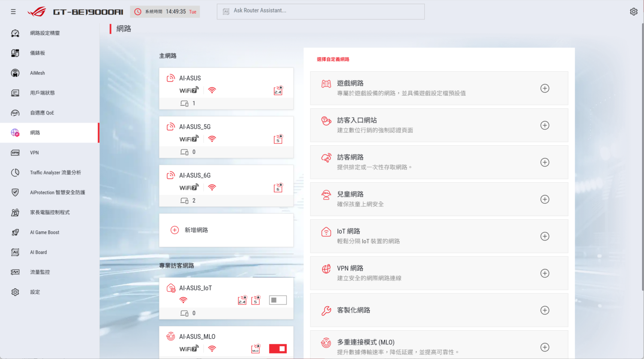Click AI-ASUS_IoT 5G band icon
The image size is (644, 359).
256,300
